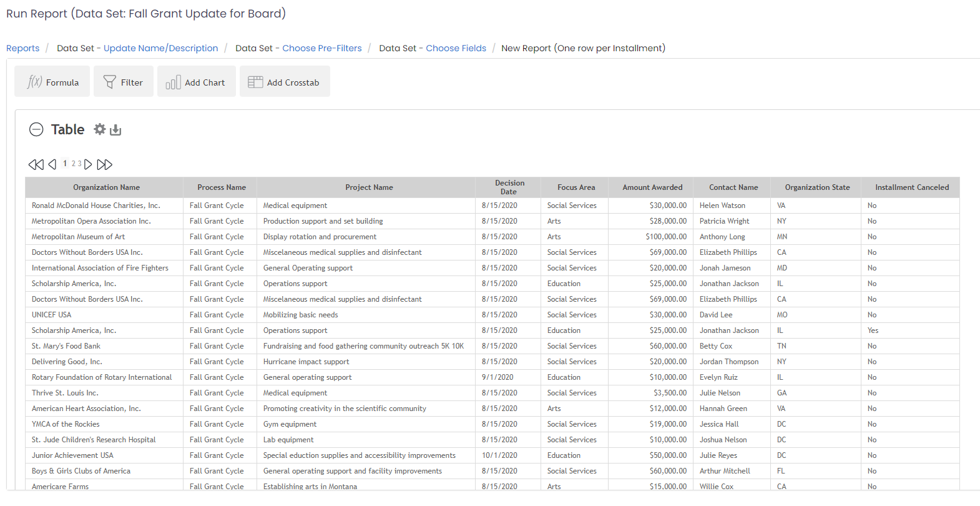This screenshot has height=506, width=980.
Task: Select 'St. Mary's Food Bank' cell
Action: [104, 346]
